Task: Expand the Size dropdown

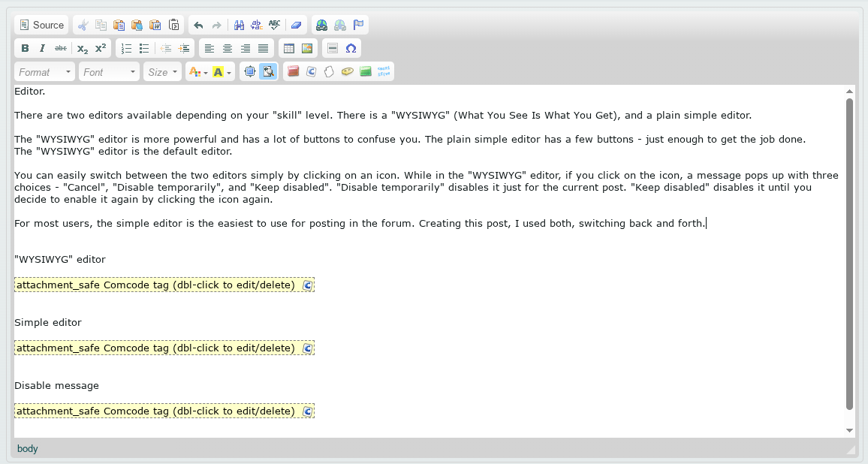Action: (x=163, y=72)
